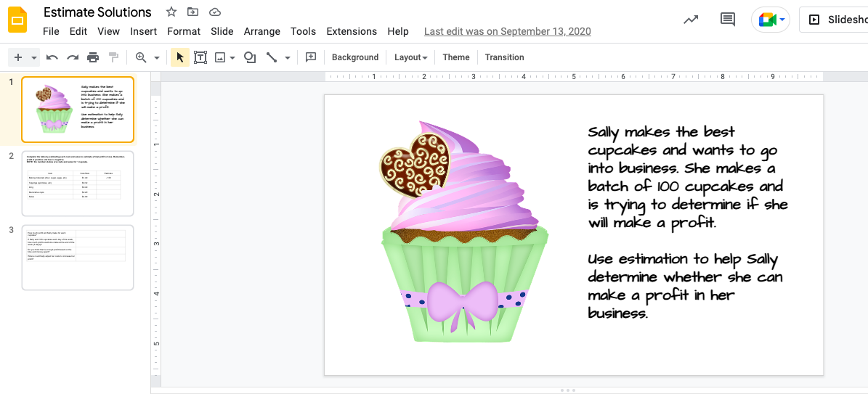Viewport: 868px width, 394px height.
Task: Click the shape tool icon
Action: tap(250, 57)
